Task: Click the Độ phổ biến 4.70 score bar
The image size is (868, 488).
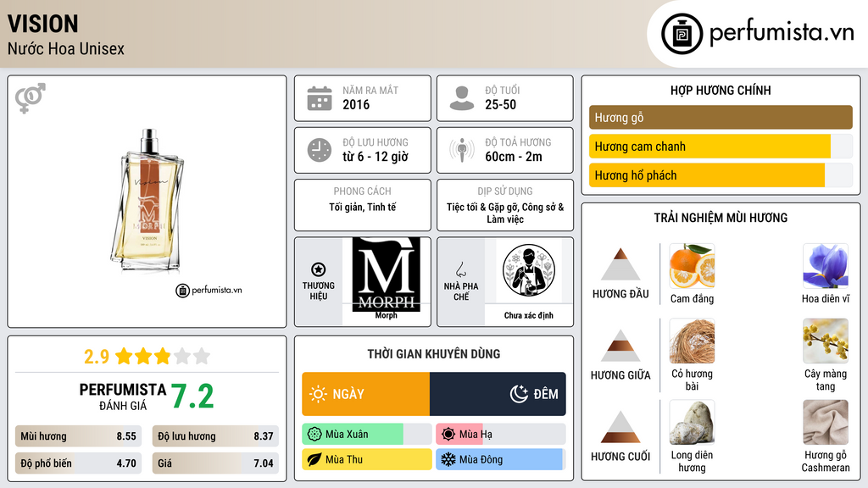Action: click(x=79, y=463)
